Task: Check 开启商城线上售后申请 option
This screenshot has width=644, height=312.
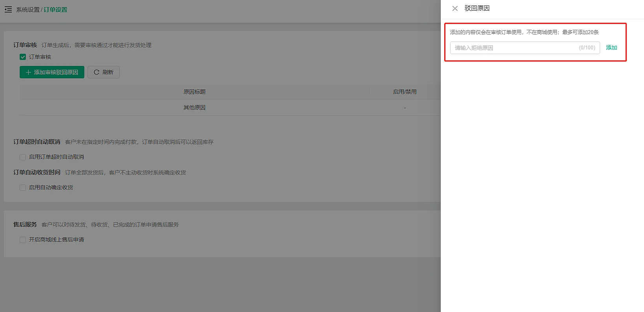Action: click(x=23, y=240)
